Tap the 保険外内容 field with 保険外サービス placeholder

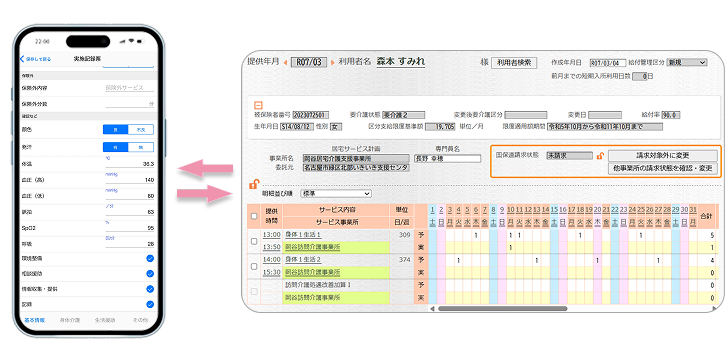click(x=129, y=88)
